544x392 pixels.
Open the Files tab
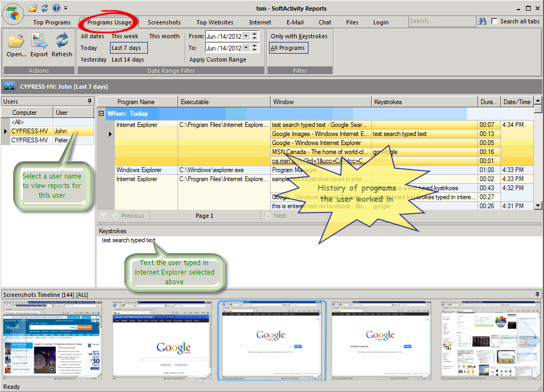pos(352,22)
